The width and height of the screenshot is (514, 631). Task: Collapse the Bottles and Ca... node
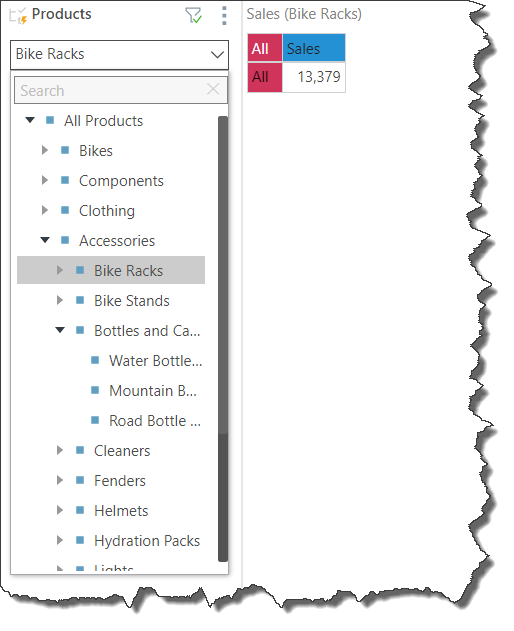60,330
